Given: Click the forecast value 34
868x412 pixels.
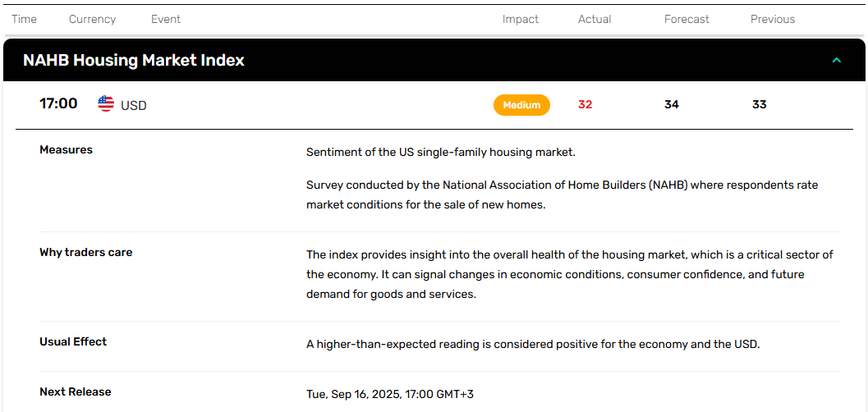Looking at the screenshot, I should [672, 104].
